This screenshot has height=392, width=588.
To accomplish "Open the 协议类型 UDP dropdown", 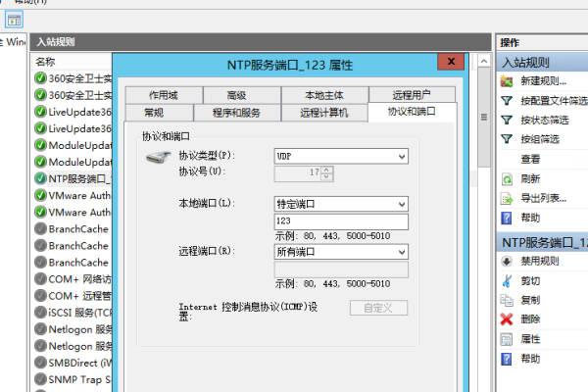I will click(x=402, y=157).
